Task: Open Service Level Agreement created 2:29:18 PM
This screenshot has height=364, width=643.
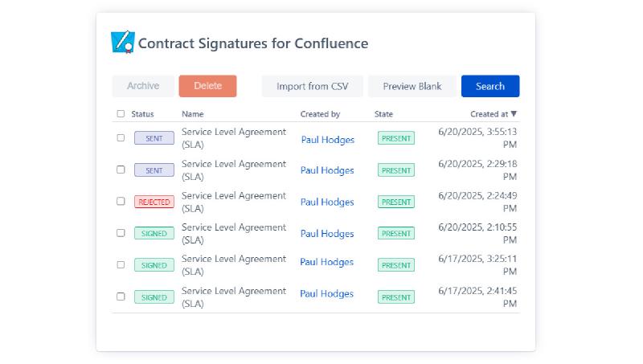Action: pyautogui.click(x=234, y=170)
